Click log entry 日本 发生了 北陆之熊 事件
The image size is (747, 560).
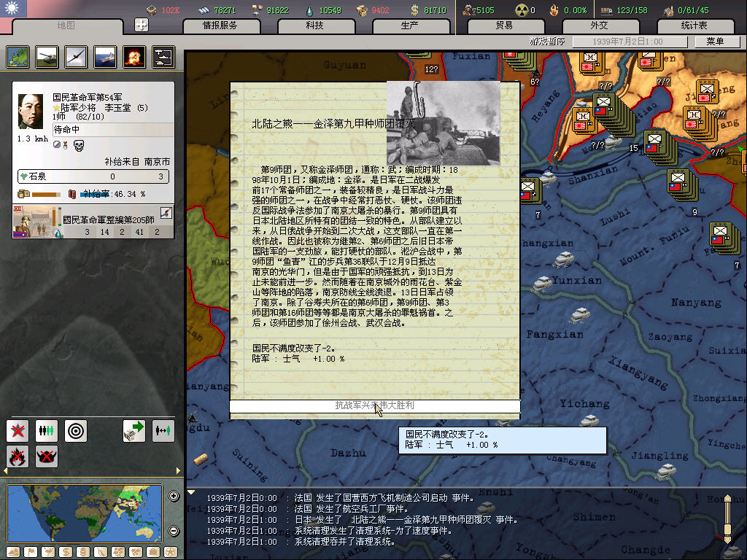click(362, 520)
